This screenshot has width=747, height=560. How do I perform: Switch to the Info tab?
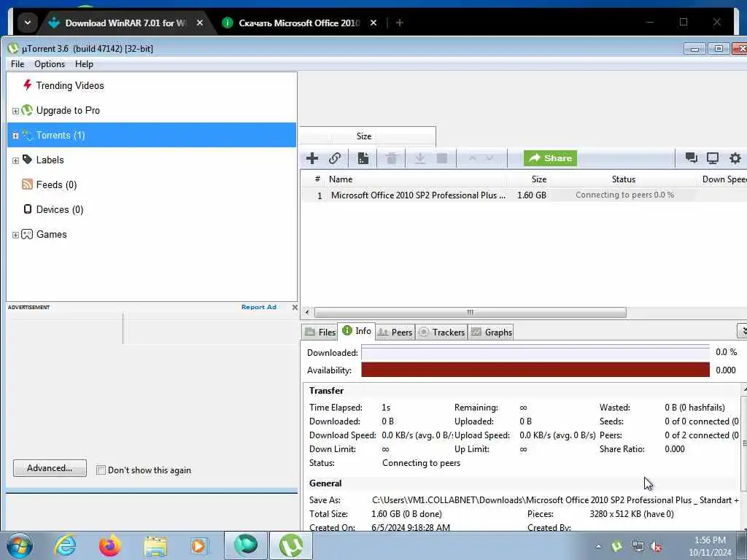click(357, 330)
